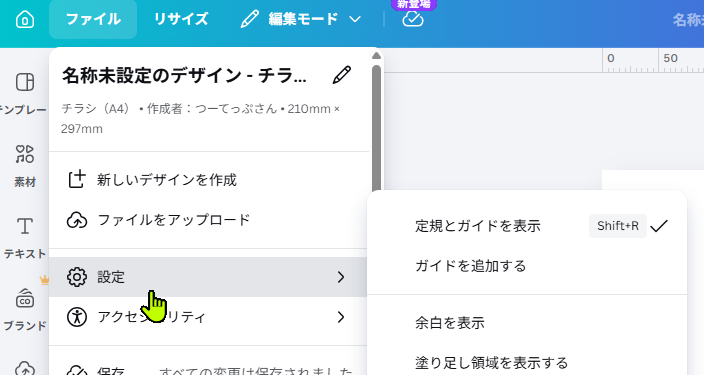The image size is (704, 375).
Task: Click the file menu scrollbar thumb
Action: (376, 128)
